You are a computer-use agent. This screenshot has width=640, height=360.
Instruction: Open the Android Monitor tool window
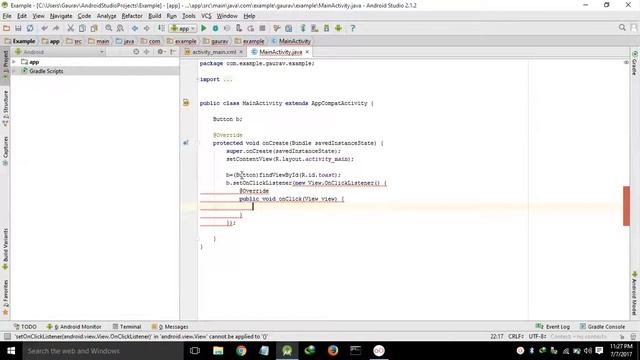[74, 327]
